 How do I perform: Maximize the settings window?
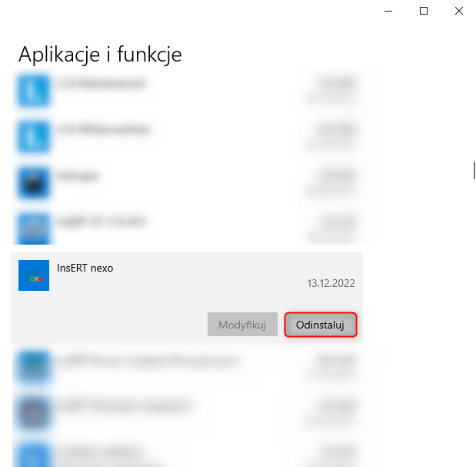[424, 11]
